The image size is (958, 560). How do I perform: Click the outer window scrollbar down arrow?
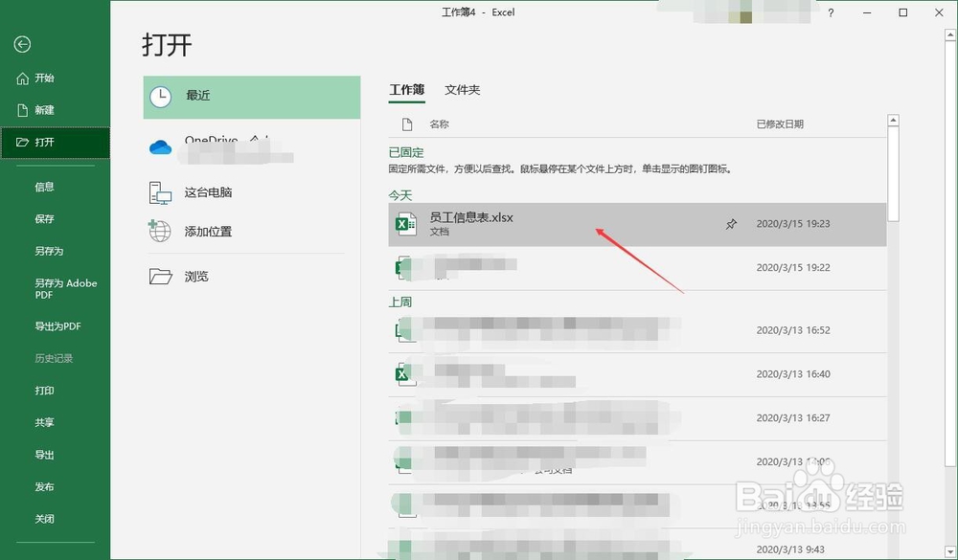950,550
